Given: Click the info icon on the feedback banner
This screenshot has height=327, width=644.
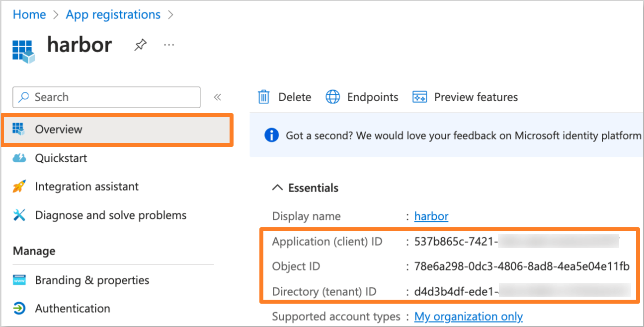Looking at the screenshot, I should [271, 135].
